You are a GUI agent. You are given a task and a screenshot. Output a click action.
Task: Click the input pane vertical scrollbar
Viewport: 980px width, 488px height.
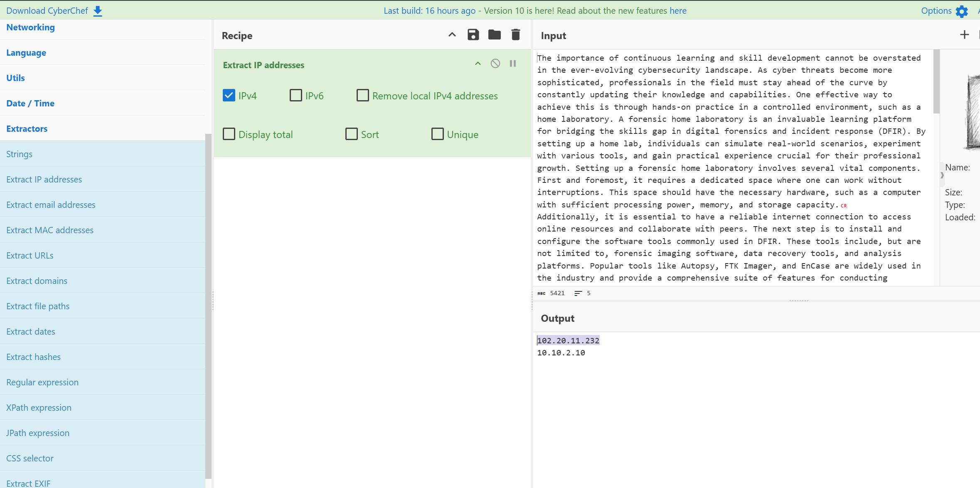[x=936, y=81]
